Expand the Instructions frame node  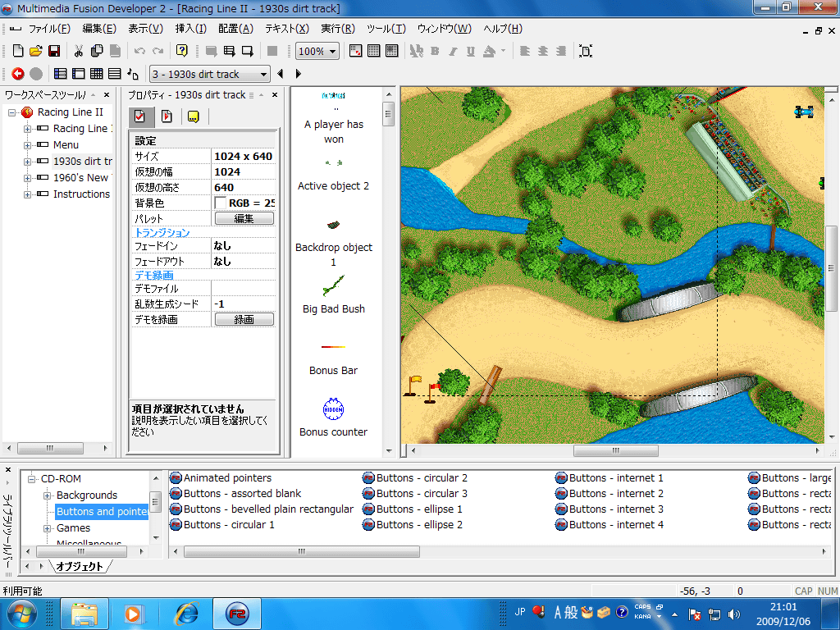click(27, 194)
